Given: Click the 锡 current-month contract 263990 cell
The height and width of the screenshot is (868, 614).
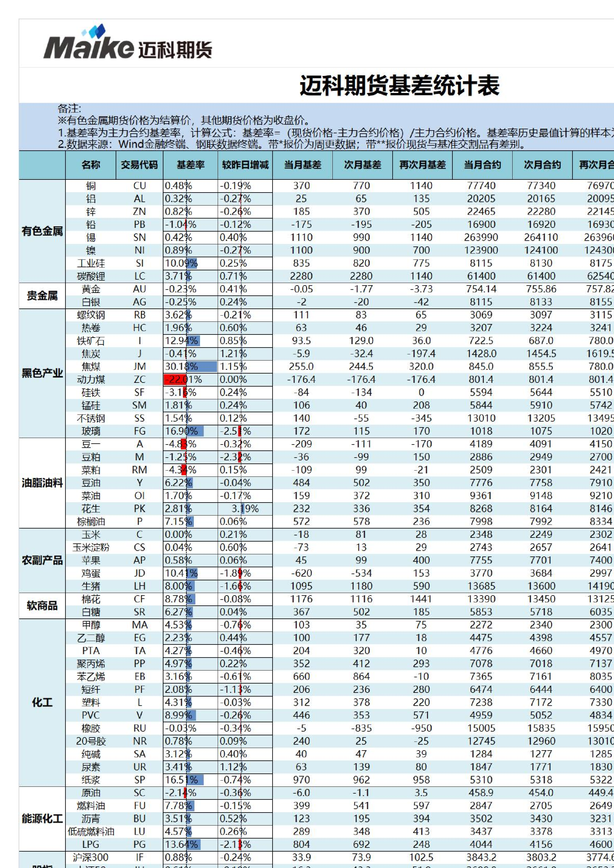Looking at the screenshot, I should click(482, 238).
